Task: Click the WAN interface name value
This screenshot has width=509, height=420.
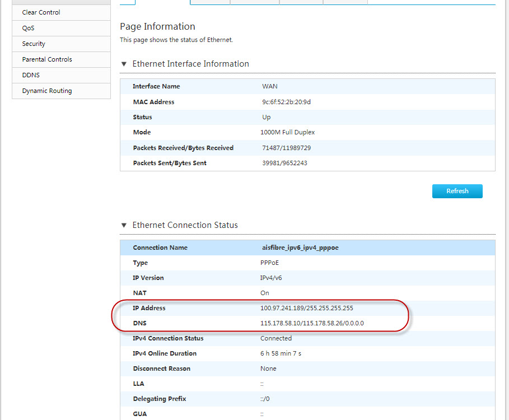Action: (x=269, y=86)
